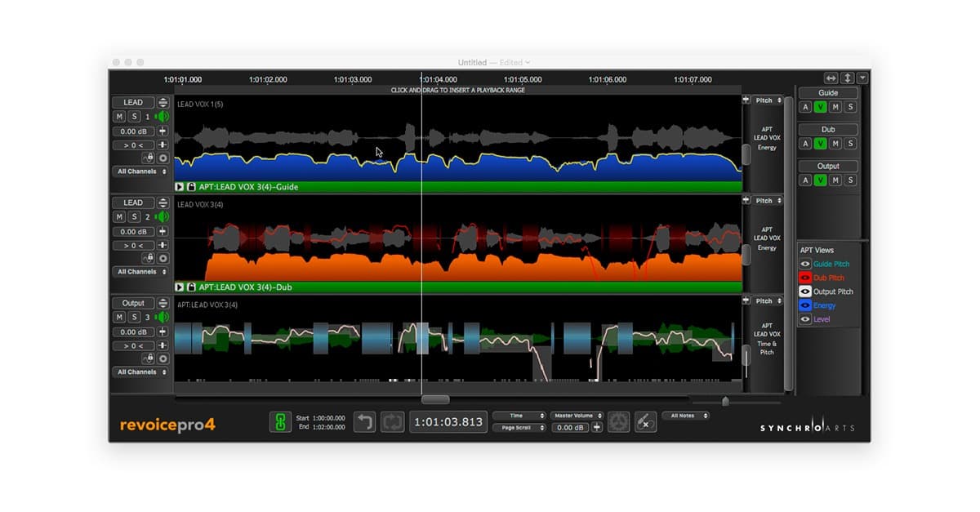This screenshot has height=512, width=980.
Task: Click the track height icon beside the second LEAD track
Action: 163,203
